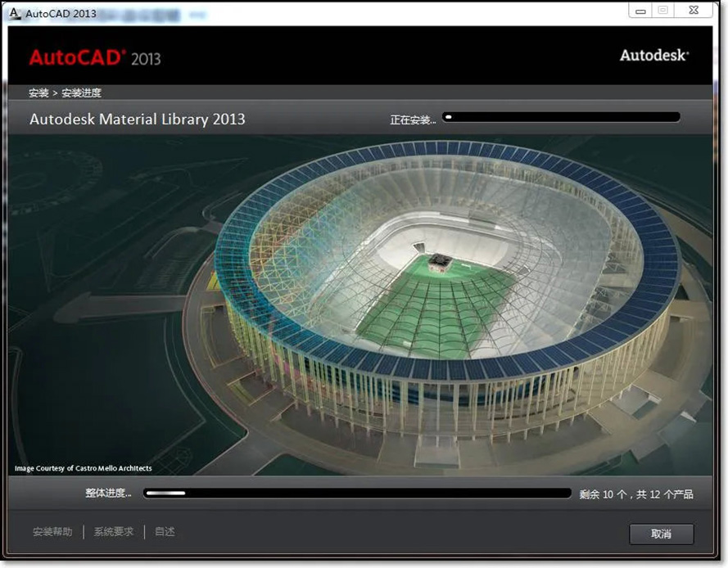The height and width of the screenshot is (568, 728).
Task: Click the 整体进度 label
Action: point(109,493)
